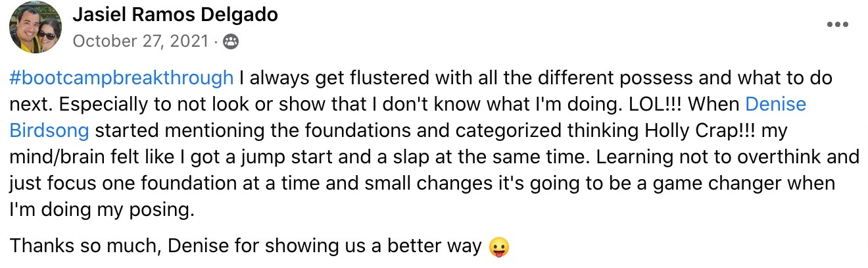
Task: Click the "Birdsong" tagged name link
Action: click(x=49, y=130)
